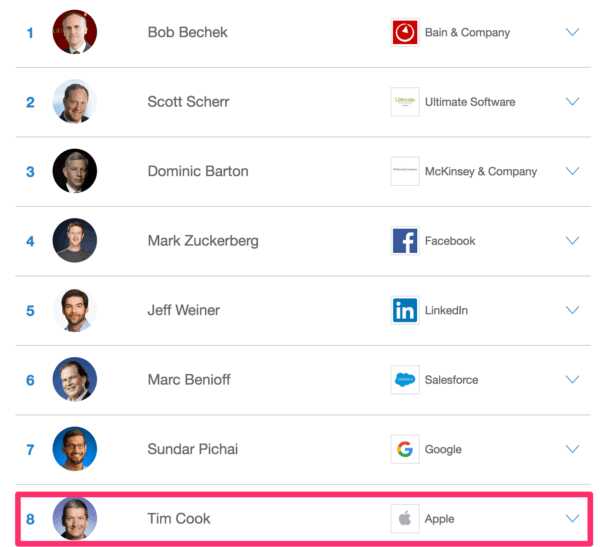Click the profile photo in row 1
600x547 pixels.
click(x=75, y=32)
